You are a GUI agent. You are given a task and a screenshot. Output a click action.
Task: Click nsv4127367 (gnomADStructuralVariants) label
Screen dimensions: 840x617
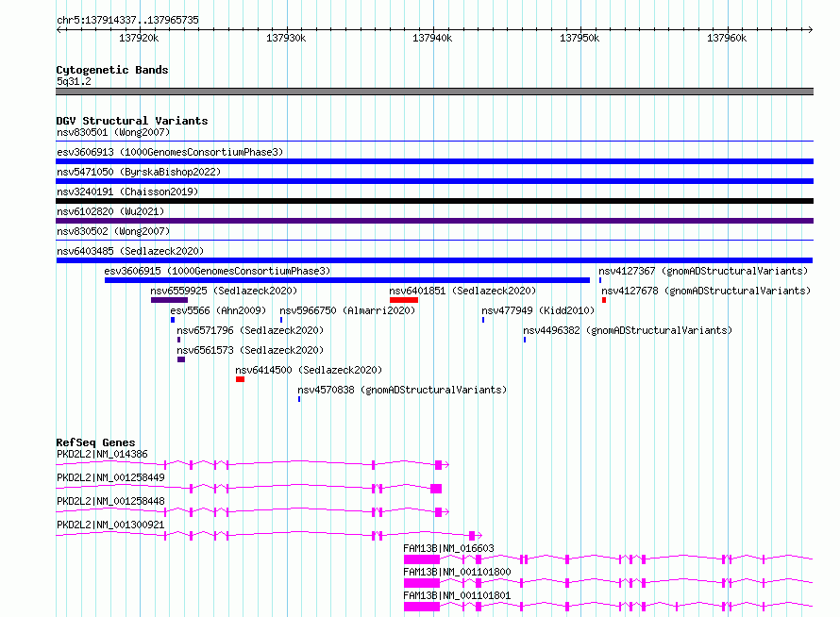(703, 271)
